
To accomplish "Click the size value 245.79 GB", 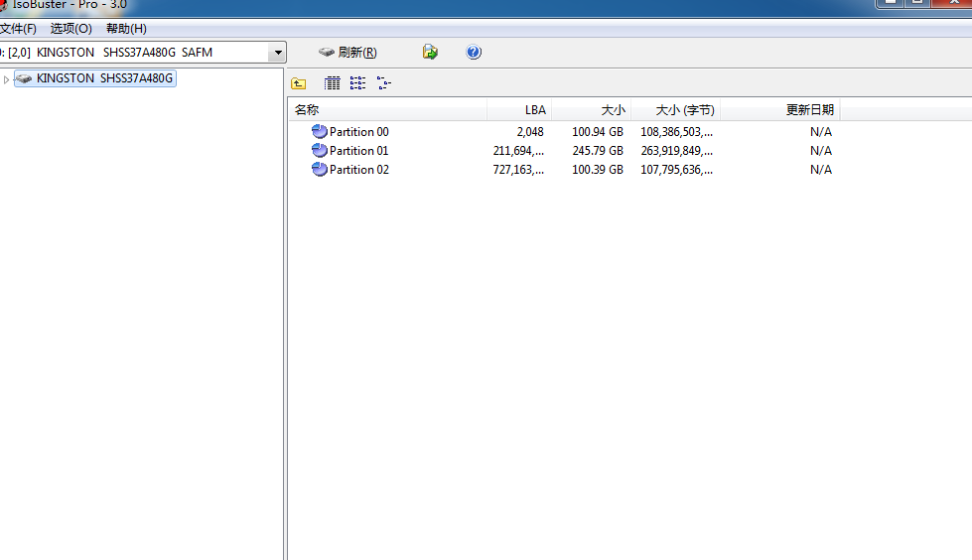I will [x=597, y=151].
